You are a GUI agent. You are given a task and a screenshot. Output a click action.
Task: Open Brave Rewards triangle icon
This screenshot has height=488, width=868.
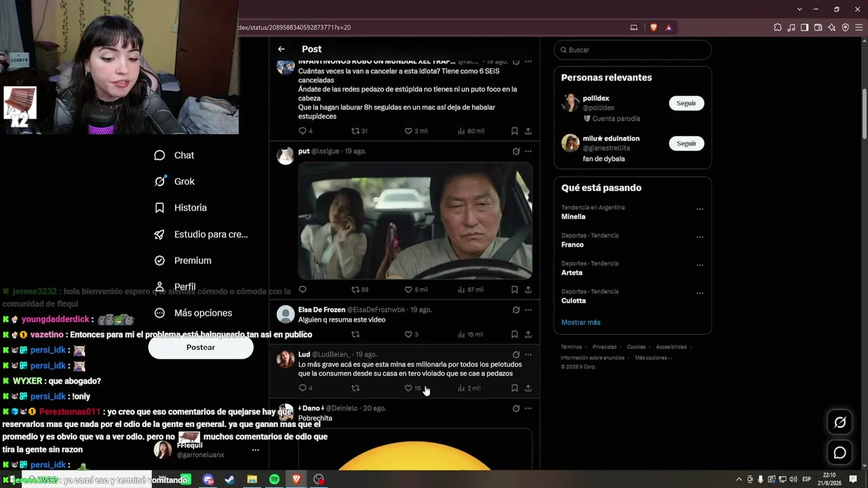coord(669,28)
